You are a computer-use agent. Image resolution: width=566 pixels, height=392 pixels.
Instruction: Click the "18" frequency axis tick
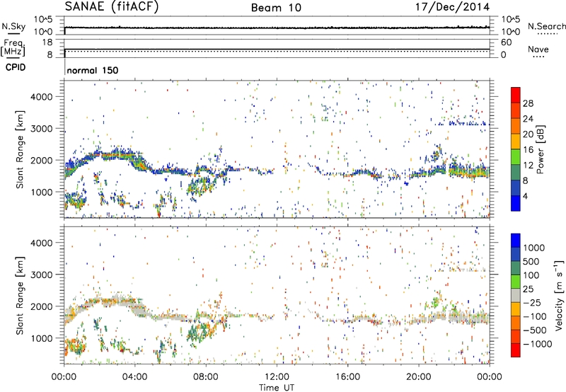tap(47, 42)
